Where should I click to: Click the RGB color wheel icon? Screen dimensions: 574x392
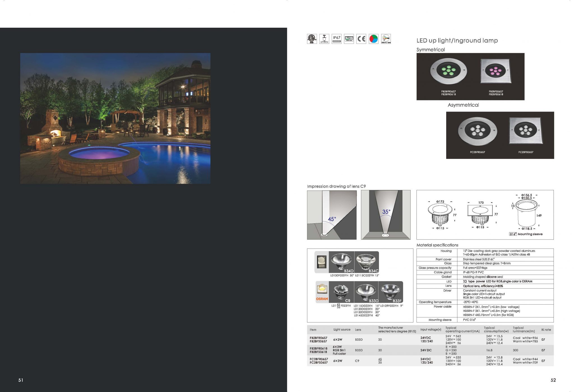[374, 39]
